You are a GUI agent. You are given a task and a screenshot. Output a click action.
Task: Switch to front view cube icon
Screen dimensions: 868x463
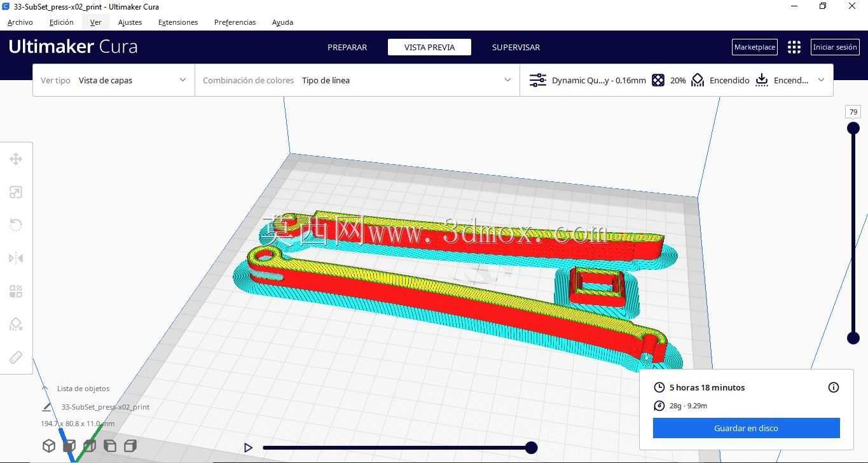(69, 446)
